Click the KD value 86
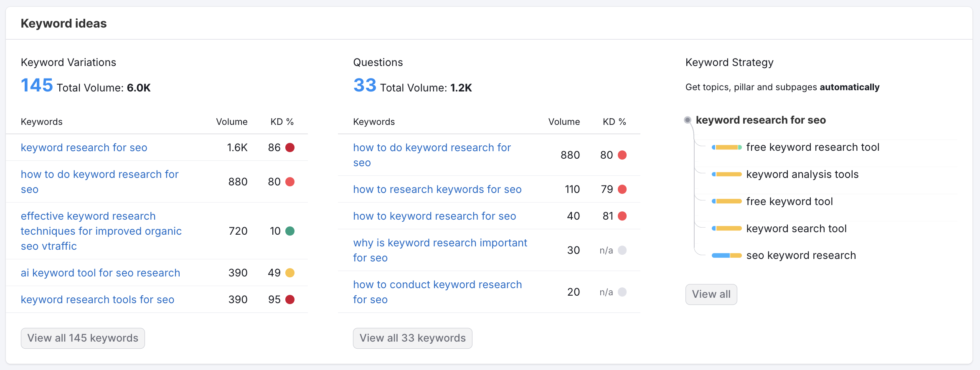Image resolution: width=980 pixels, height=370 pixels. tap(274, 147)
